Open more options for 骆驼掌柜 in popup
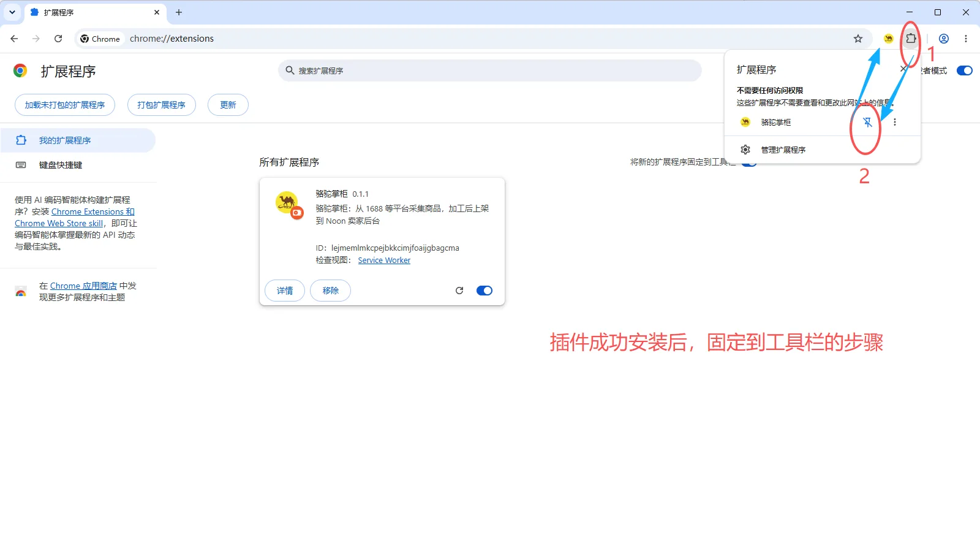The image size is (980, 548). [x=895, y=122]
